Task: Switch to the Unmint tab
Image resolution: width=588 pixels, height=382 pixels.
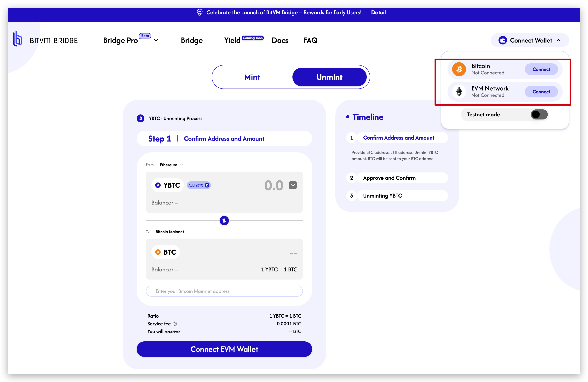Action: coord(329,77)
